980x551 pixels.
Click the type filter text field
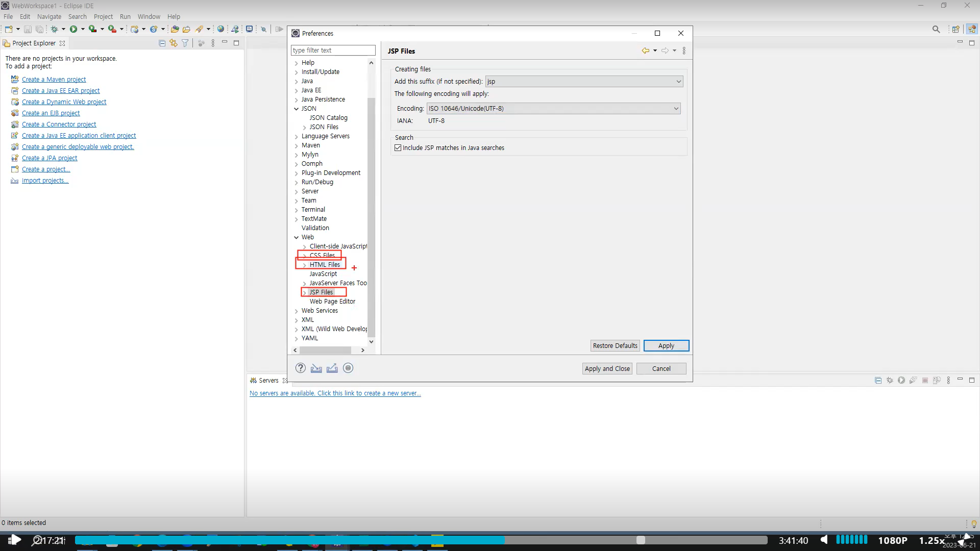pyautogui.click(x=333, y=51)
